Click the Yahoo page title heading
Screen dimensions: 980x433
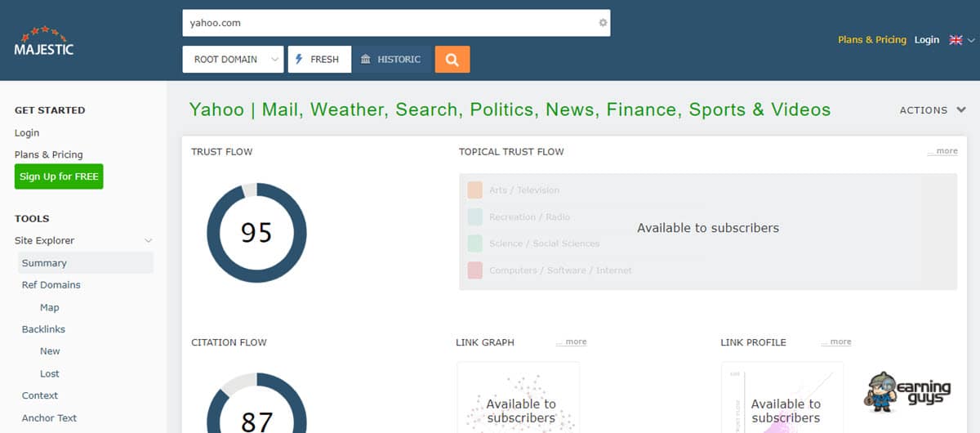(x=510, y=109)
